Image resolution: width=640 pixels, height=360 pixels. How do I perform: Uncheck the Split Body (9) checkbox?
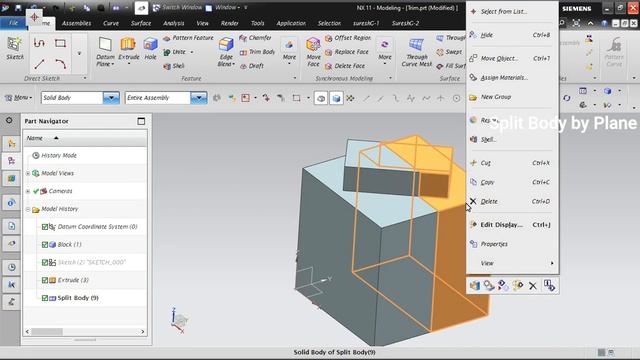click(45, 298)
